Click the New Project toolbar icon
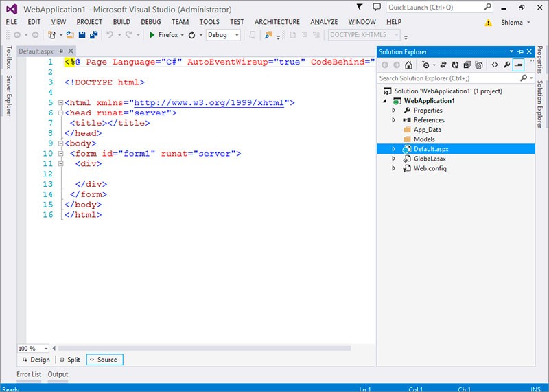 tap(52, 35)
